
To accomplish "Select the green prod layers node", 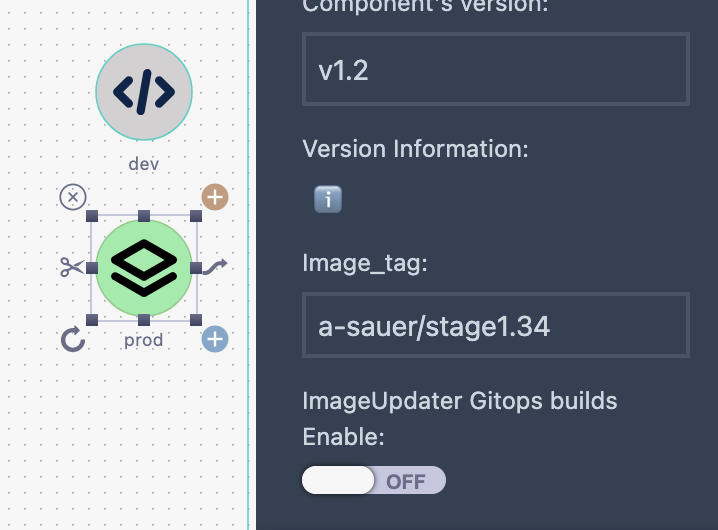I will 144,267.
